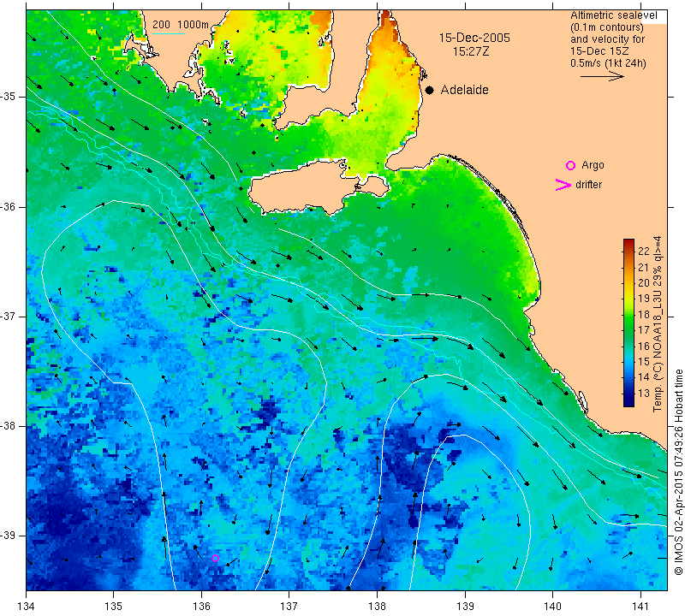Click the '138' longitude axis label
Viewport: 685px width, 616px height.
click(377, 607)
